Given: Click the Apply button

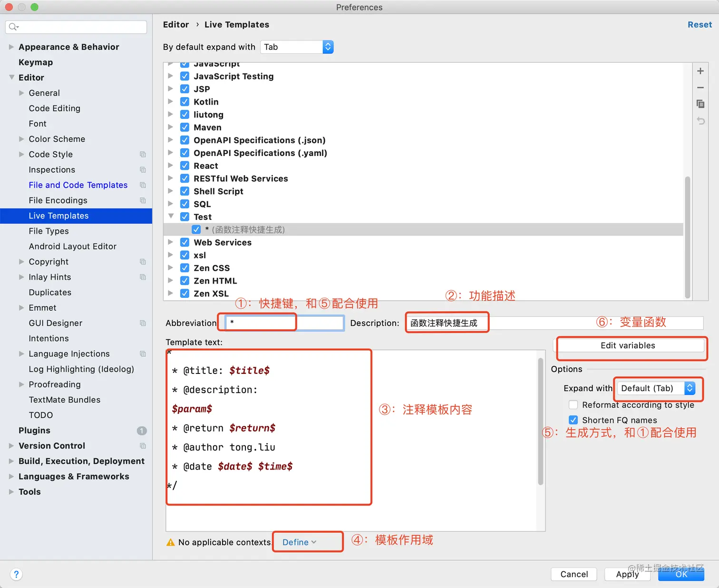Looking at the screenshot, I should point(627,574).
